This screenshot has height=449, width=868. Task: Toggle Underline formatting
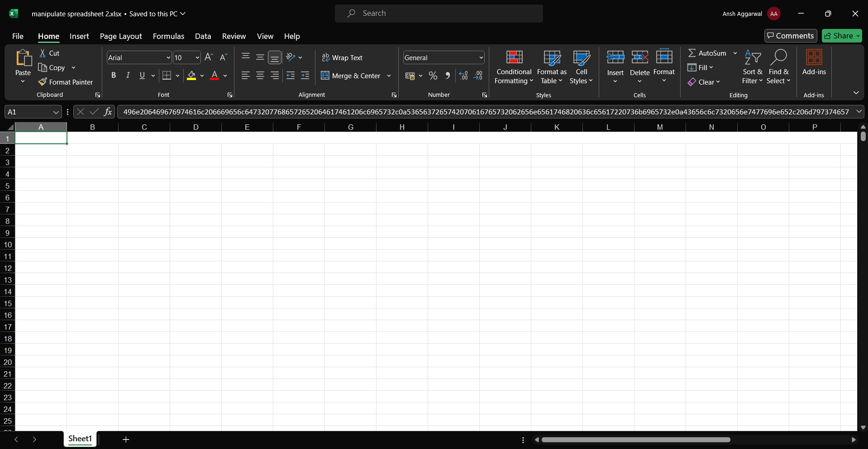click(142, 76)
